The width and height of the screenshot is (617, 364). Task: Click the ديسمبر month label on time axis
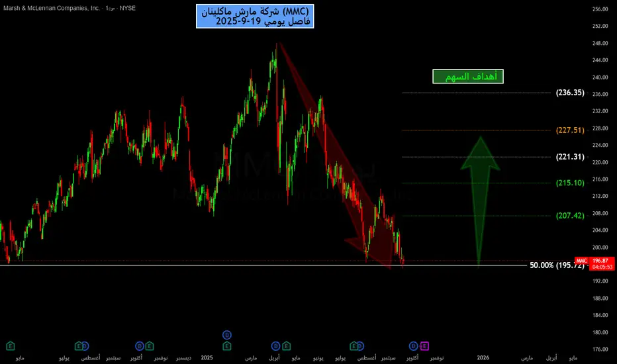[x=184, y=357]
